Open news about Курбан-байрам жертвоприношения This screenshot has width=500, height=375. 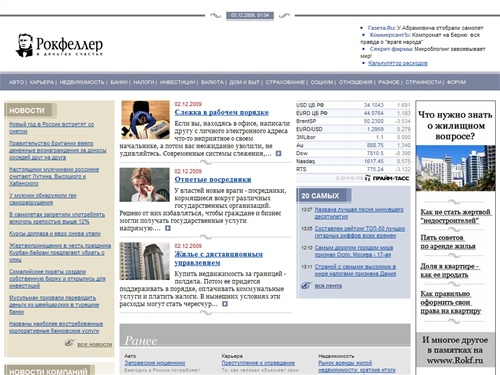click(x=60, y=253)
